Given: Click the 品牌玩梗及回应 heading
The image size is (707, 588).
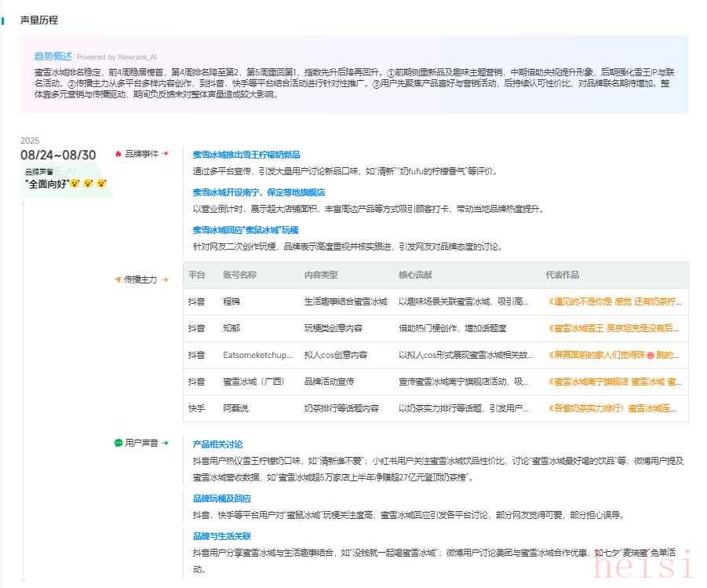Looking at the screenshot, I should (x=222, y=499).
